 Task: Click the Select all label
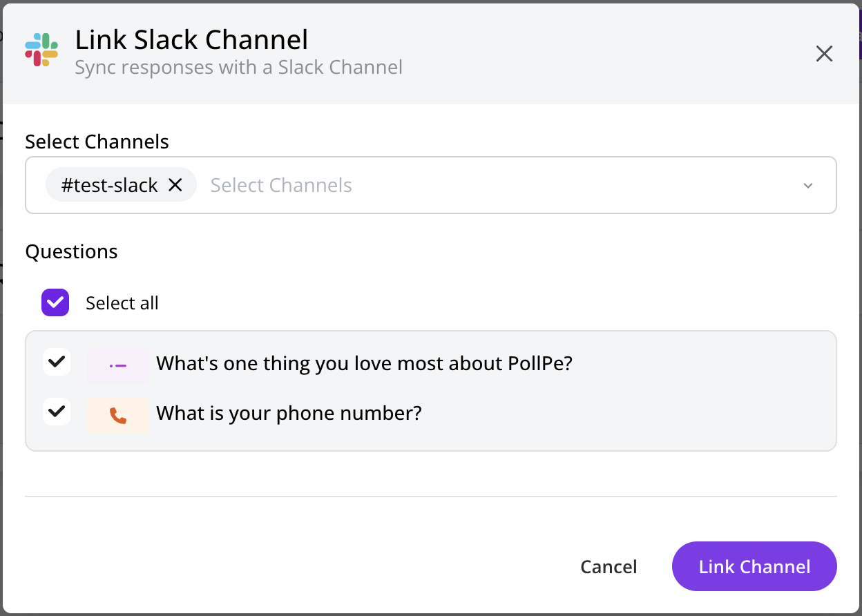click(x=122, y=303)
